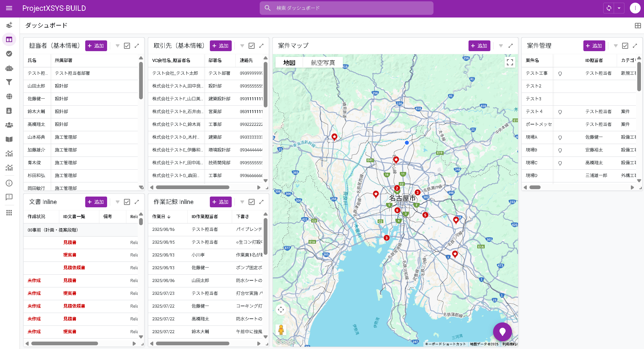The image size is (644, 349).
Task: Click the Street View pegman icon
Action: click(281, 329)
